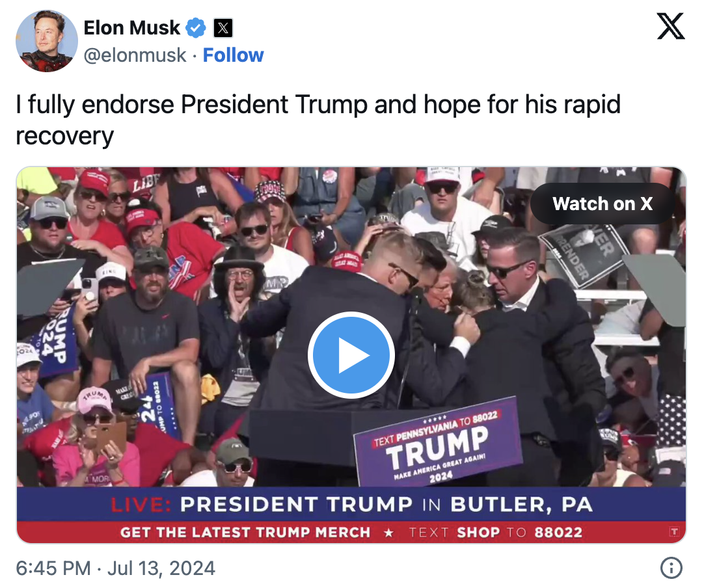Image resolution: width=704 pixels, height=588 pixels.
Task: Click the black X affiliation badge beside name
Action: pyautogui.click(x=223, y=28)
